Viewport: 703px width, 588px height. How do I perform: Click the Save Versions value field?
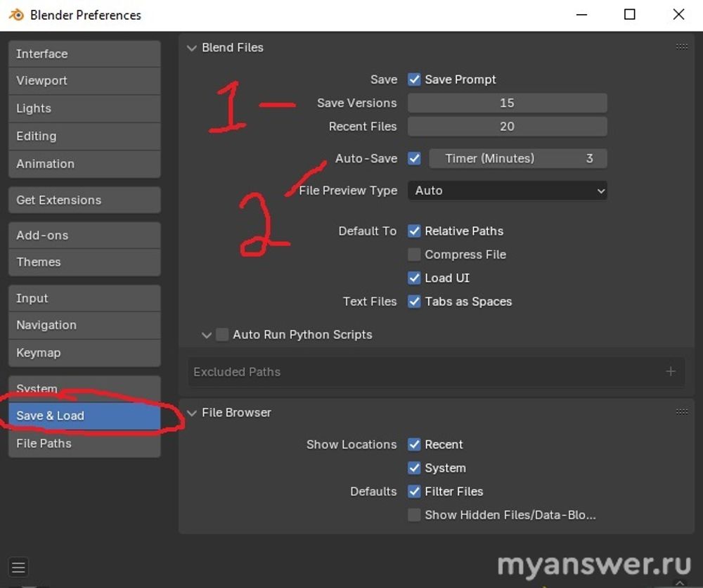(507, 103)
